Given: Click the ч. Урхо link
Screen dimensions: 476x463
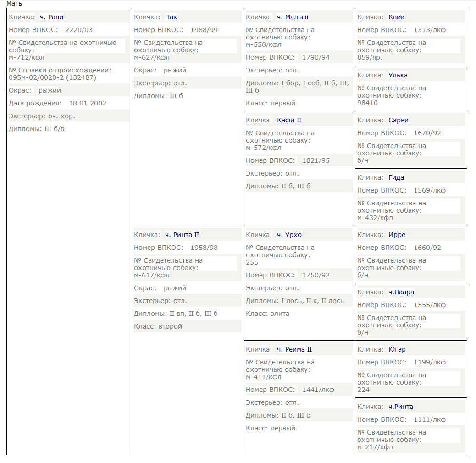Looking at the screenshot, I should click(x=289, y=235).
